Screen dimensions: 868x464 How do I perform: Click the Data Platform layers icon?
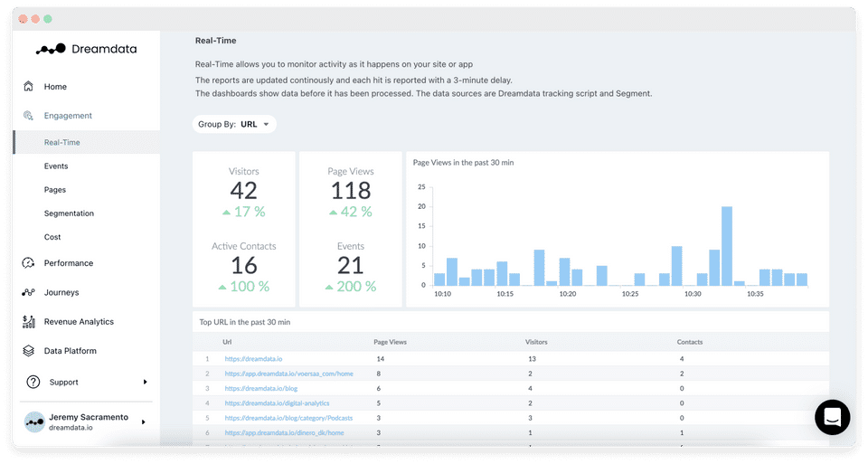click(x=28, y=351)
